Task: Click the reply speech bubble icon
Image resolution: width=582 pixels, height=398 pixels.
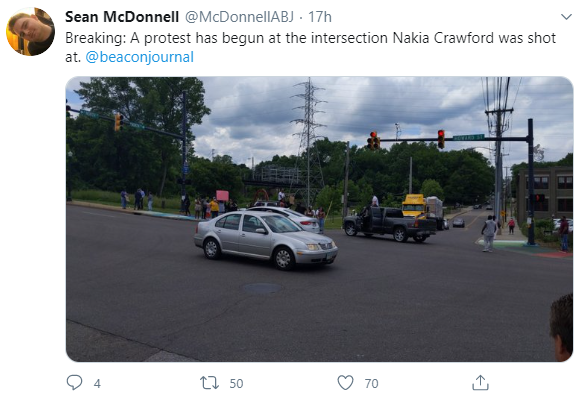Action: 74,382
